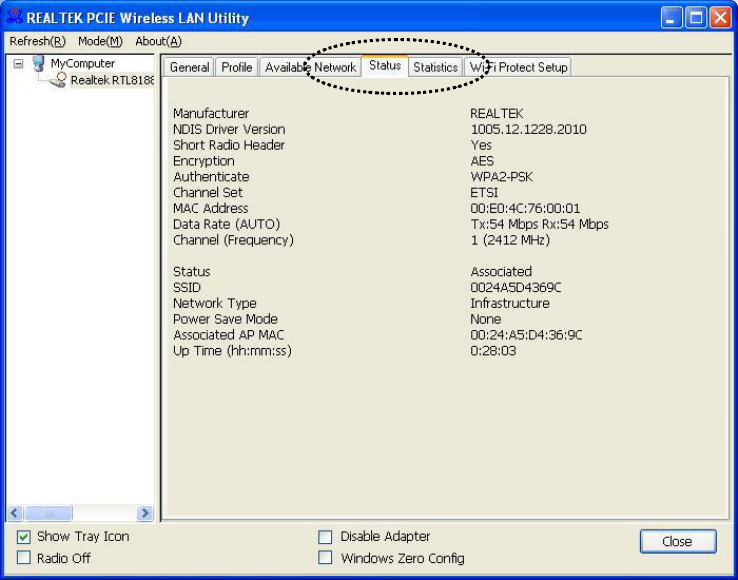Go to Wi-Fi Protect Setup tab
Image resolution: width=738 pixels, height=580 pixels.
(518, 67)
